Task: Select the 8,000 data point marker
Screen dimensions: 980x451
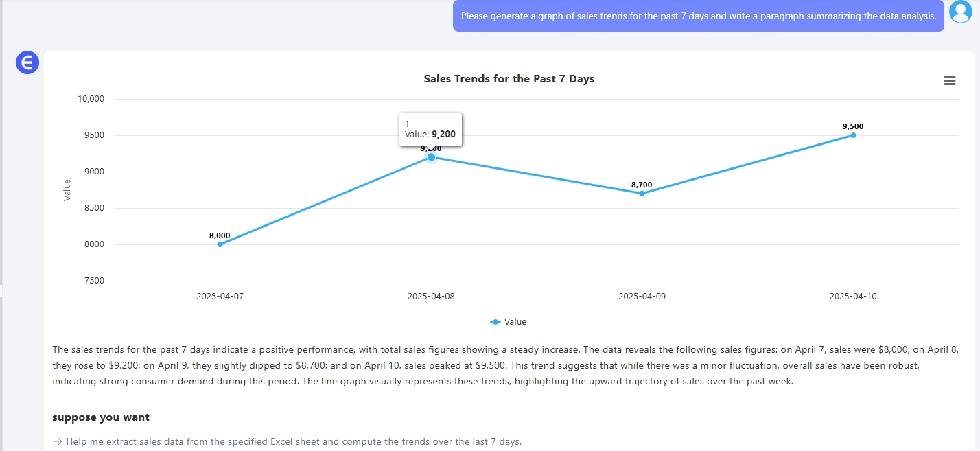Action: pos(220,244)
